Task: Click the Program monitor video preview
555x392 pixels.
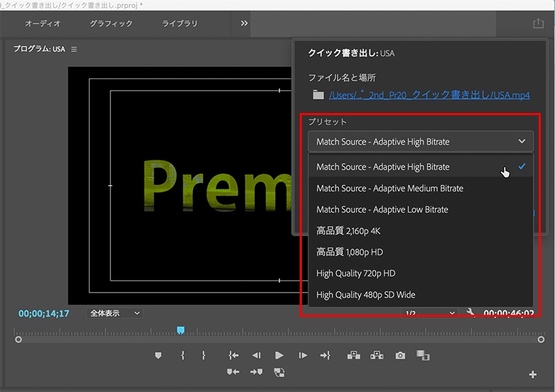Action: point(180,186)
